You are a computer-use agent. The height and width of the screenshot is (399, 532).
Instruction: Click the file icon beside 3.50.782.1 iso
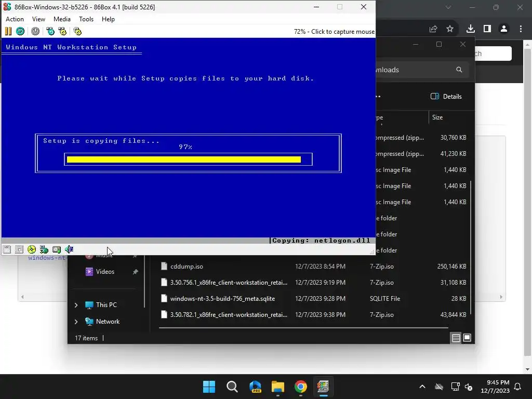(x=164, y=314)
